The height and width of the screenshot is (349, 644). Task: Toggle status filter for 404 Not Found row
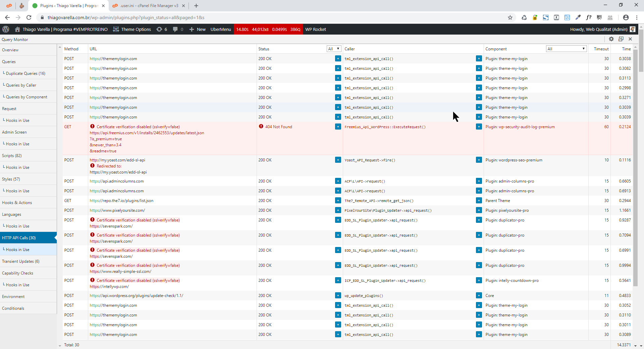click(338, 127)
